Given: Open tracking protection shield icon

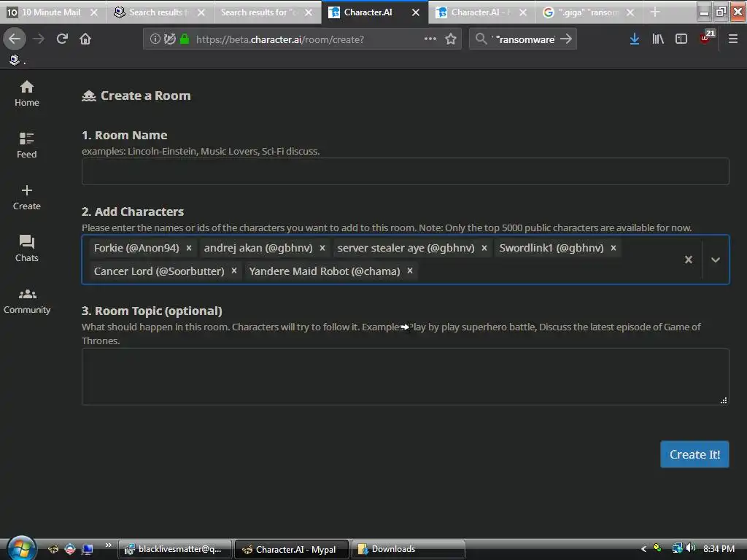Looking at the screenshot, I should [169, 39].
